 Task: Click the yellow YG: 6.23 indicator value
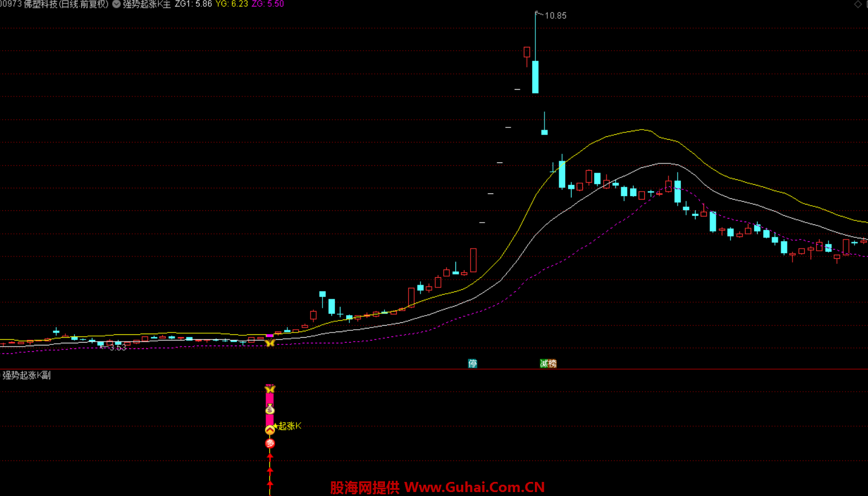coord(232,4)
